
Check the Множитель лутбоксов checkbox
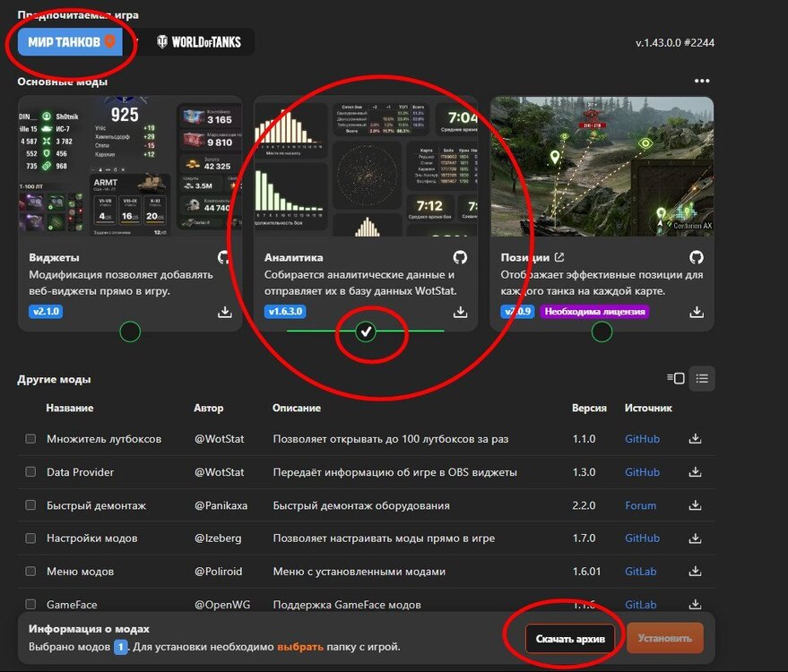tap(30, 438)
